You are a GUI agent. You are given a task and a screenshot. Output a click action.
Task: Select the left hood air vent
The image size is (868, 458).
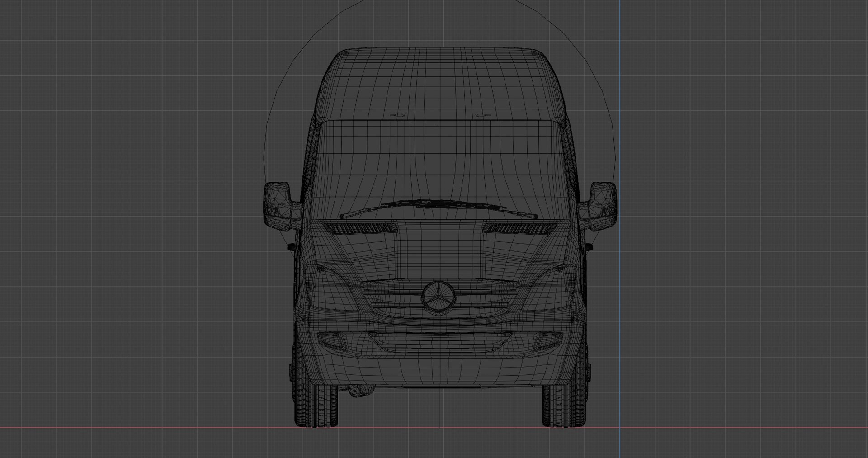(361, 228)
